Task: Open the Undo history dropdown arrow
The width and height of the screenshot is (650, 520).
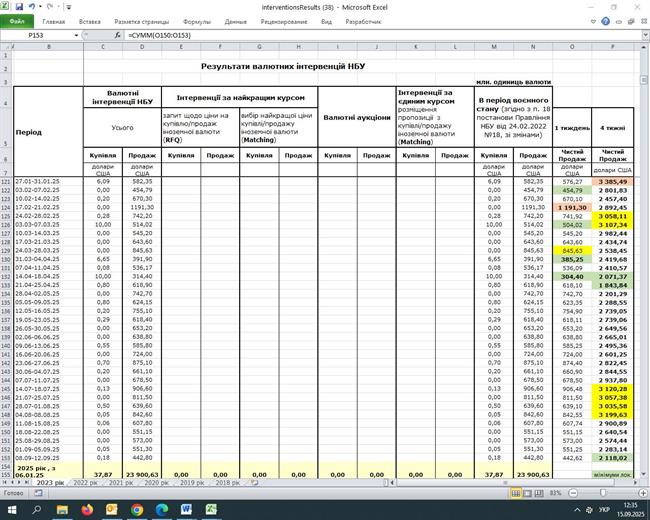Action: pyautogui.click(x=40, y=7)
